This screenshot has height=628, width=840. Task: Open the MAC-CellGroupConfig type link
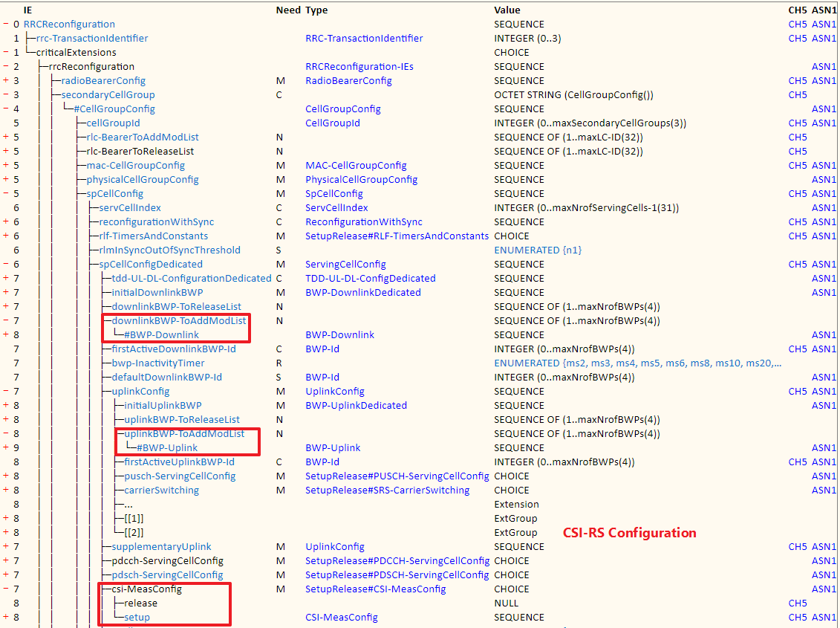(x=356, y=166)
